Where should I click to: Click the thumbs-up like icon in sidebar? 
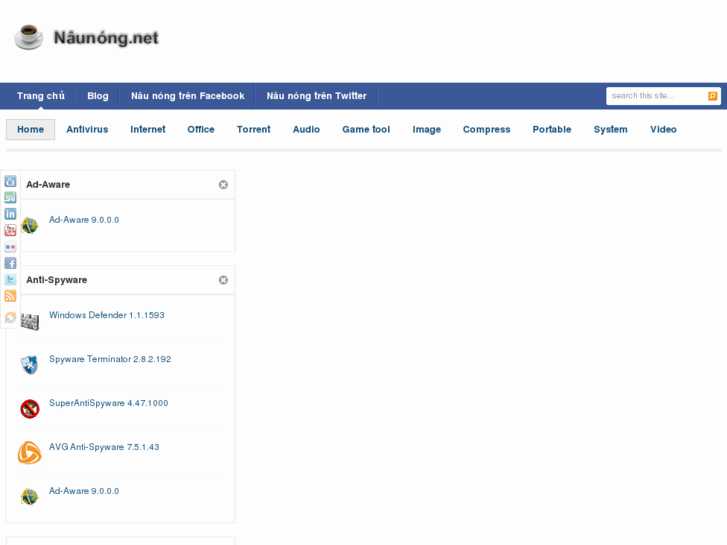click(10, 181)
